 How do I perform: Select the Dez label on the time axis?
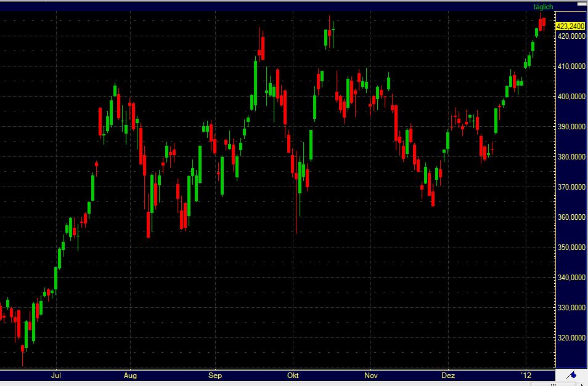click(x=448, y=375)
